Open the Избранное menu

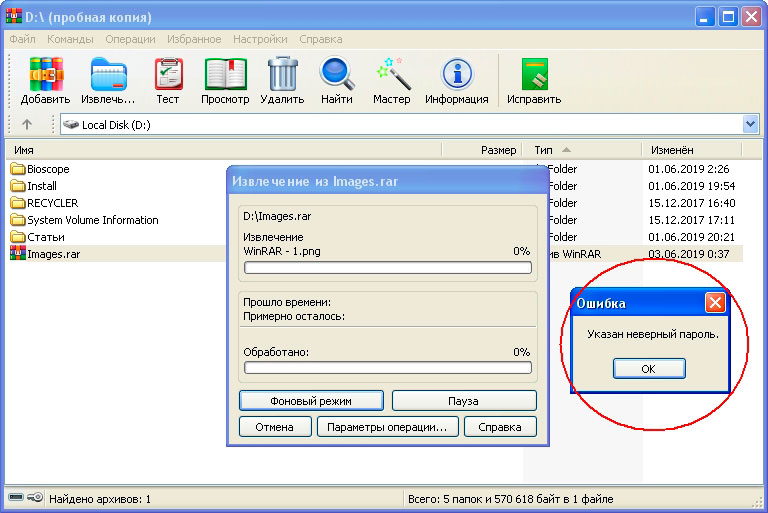pos(194,39)
